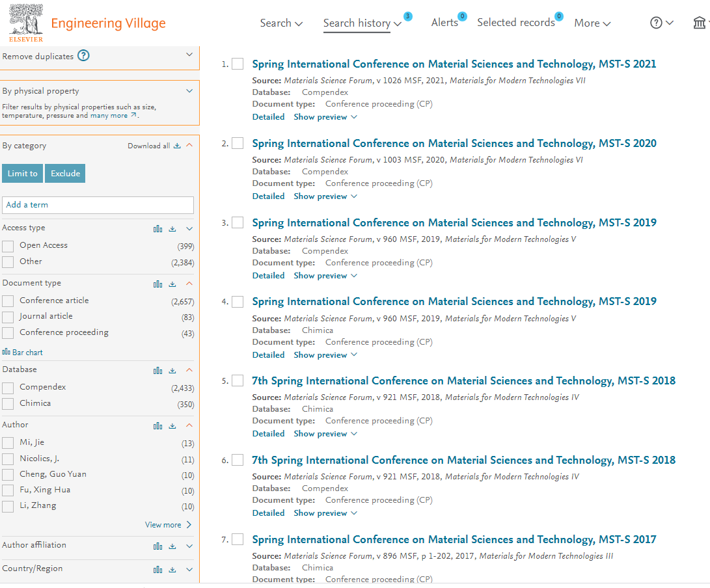
Task: Open the Bar chart link
Action: click(23, 352)
